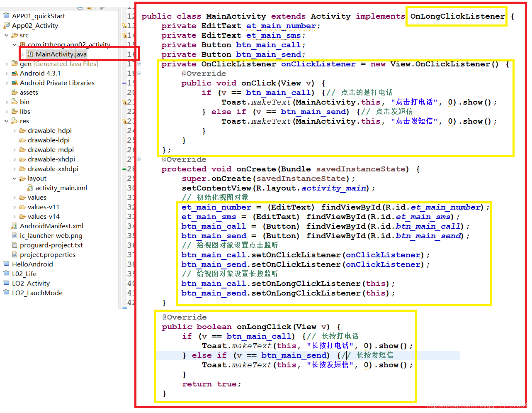Click the warning marker on line 23

(124, 121)
